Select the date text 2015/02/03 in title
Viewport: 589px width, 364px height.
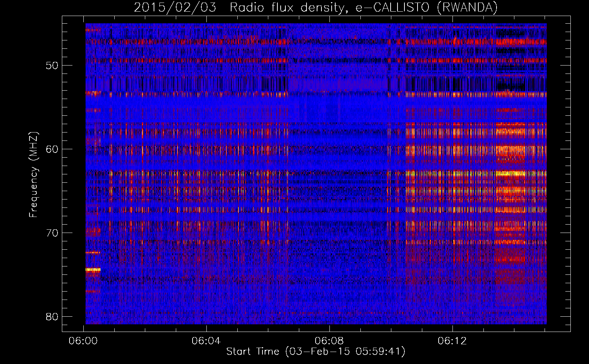click(175, 7)
